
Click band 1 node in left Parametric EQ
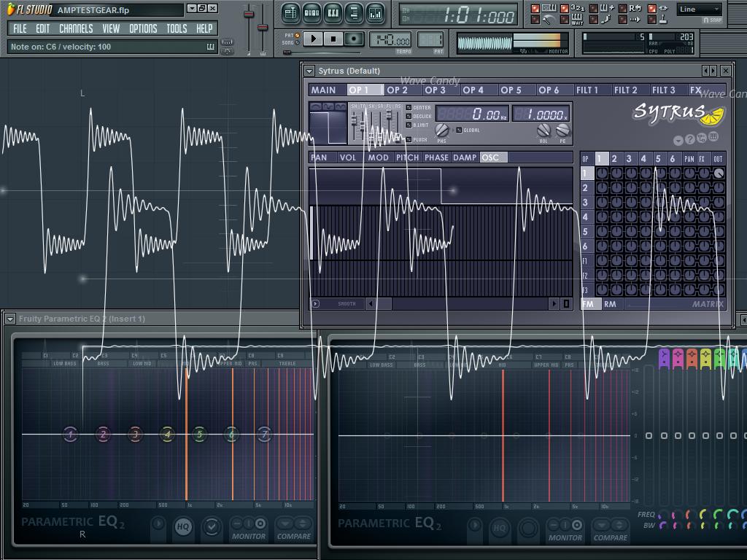(71, 434)
